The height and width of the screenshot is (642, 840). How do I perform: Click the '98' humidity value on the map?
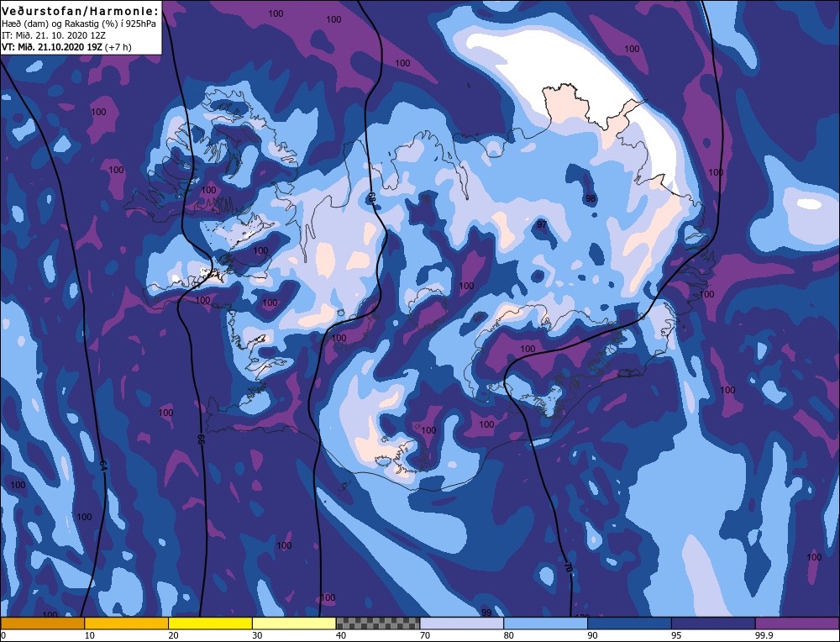click(591, 198)
